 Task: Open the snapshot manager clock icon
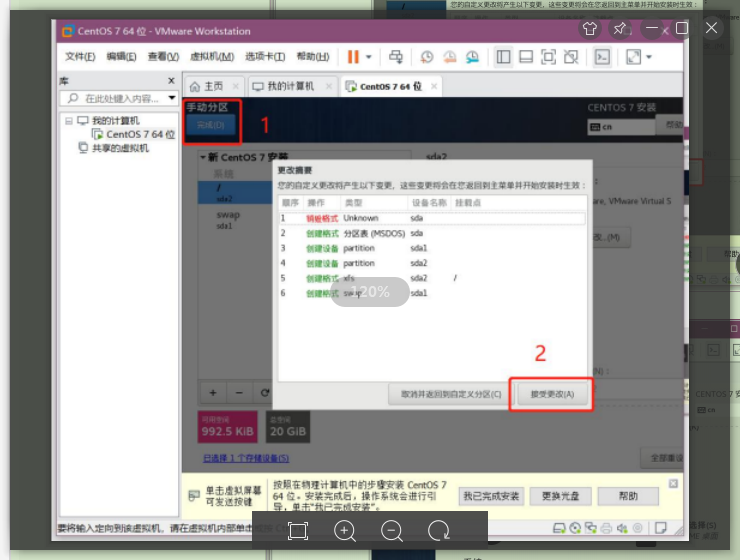pos(472,57)
